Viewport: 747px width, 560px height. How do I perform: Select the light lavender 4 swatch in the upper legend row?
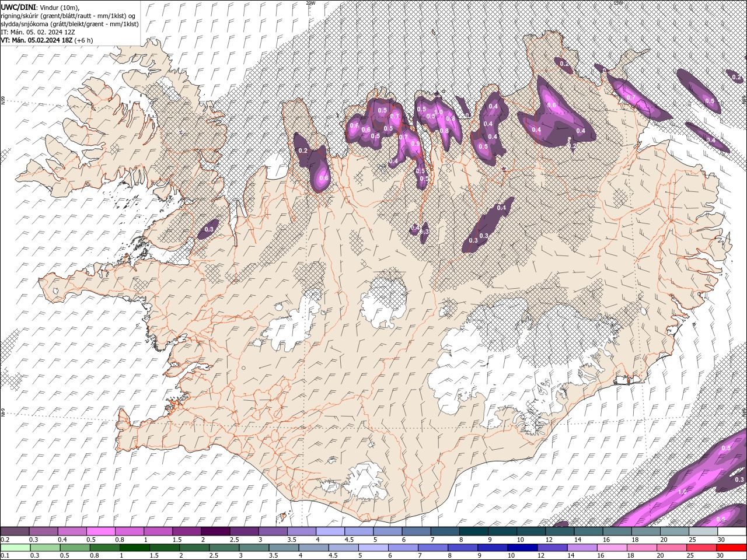tap(330, 531)
